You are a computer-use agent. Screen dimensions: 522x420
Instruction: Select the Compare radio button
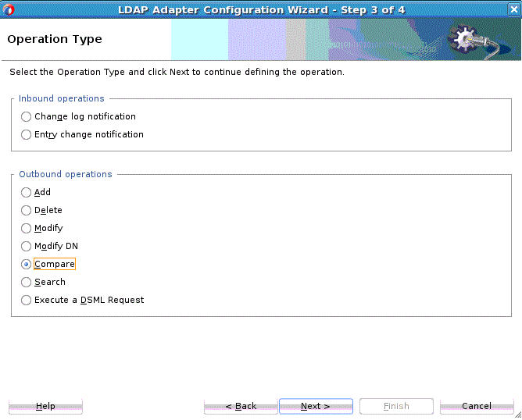[x=26, y=265]
